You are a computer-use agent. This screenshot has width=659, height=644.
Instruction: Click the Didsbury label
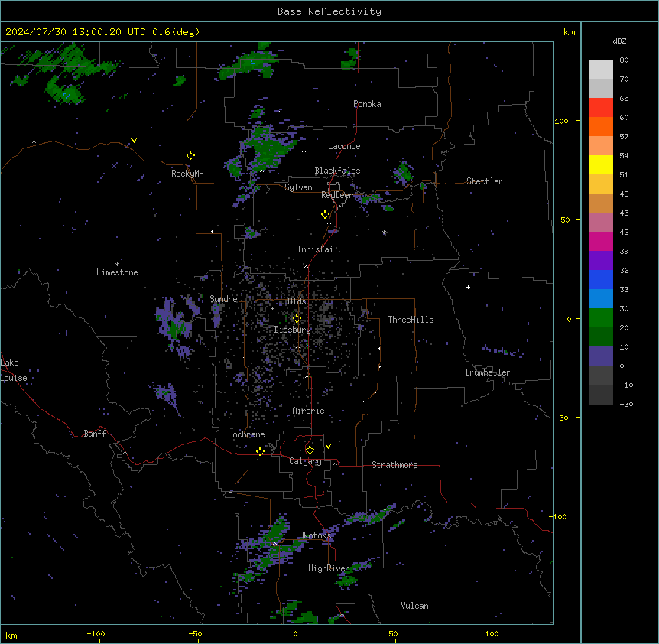293,330
